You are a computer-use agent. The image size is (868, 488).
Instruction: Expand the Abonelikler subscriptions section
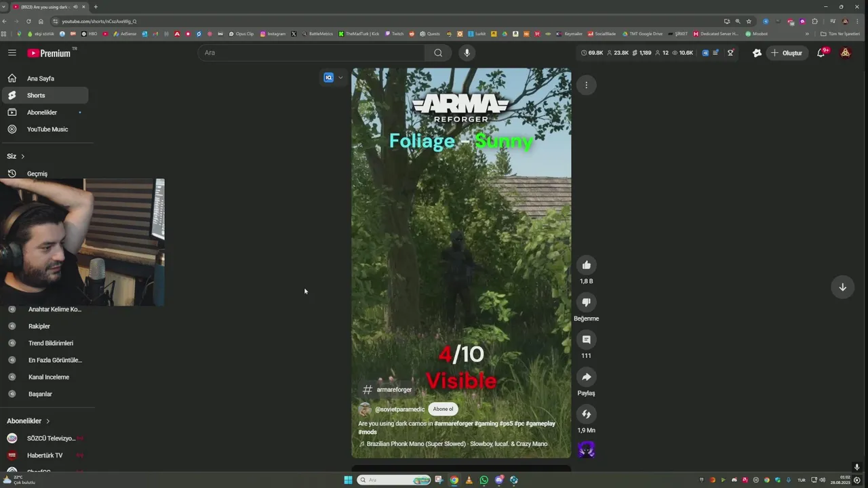pyautogui.click(x=28, y=421)
